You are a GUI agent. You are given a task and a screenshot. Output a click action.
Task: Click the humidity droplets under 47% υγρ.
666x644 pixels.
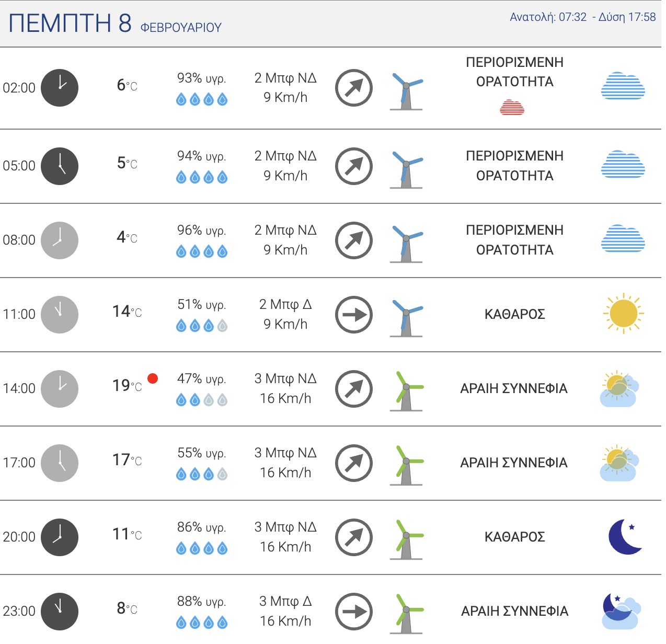(202, 400)
